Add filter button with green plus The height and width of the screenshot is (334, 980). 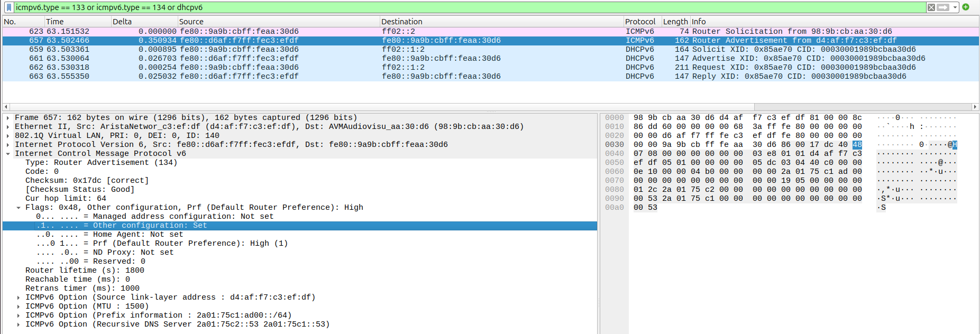tap(966, 7)
